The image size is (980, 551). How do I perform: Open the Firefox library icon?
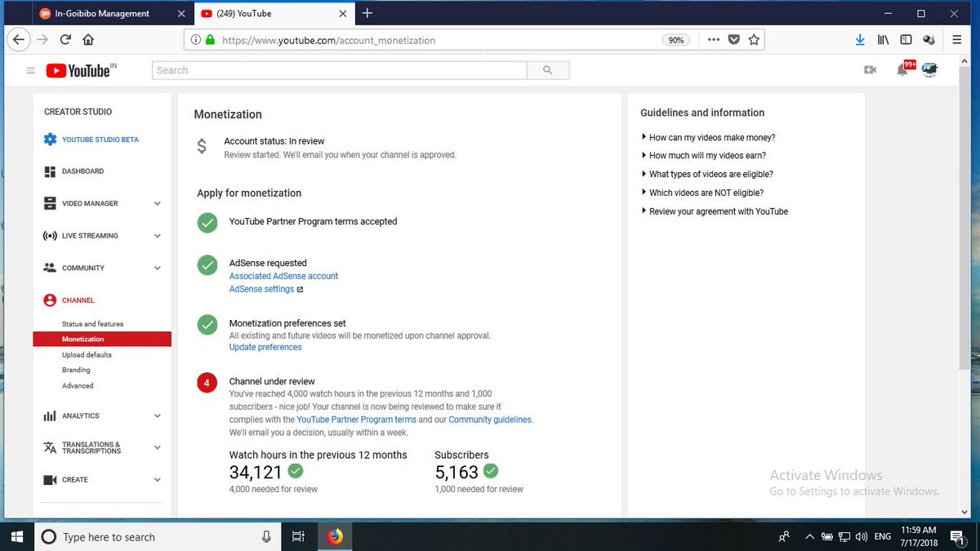point(884,39)
